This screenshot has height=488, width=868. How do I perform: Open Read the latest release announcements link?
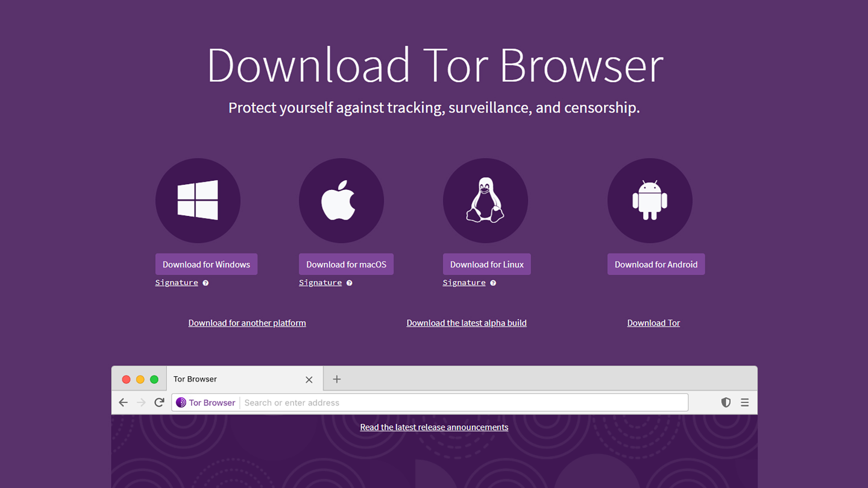point(434,427)
